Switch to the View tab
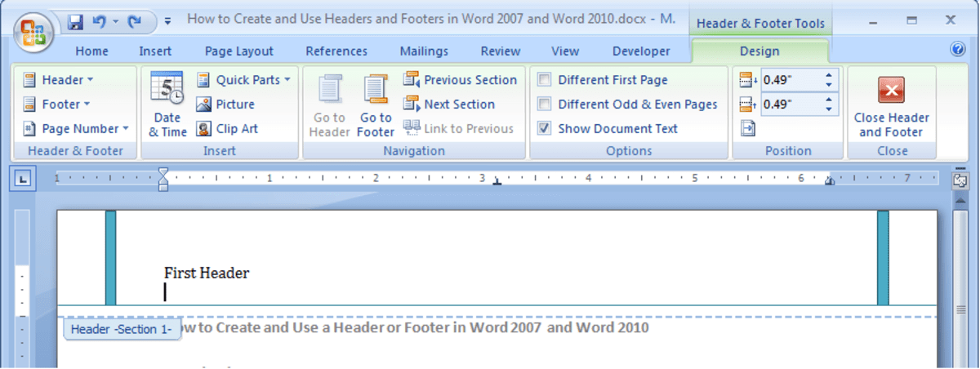Image resolution: width=980 pixels, height=369 pixels. (x=565, y=51)
